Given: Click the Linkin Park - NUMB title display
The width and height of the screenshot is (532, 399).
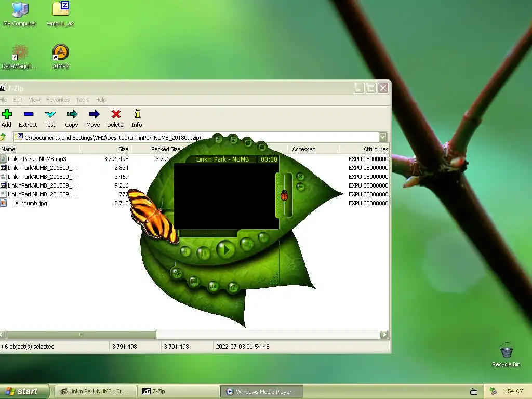Looking at the screenshot, I should [x=222, y=159].
